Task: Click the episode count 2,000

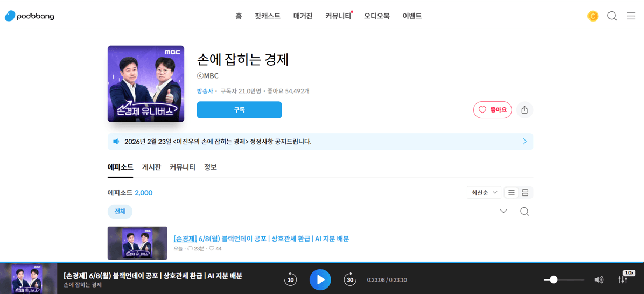Action: (144, 193)
